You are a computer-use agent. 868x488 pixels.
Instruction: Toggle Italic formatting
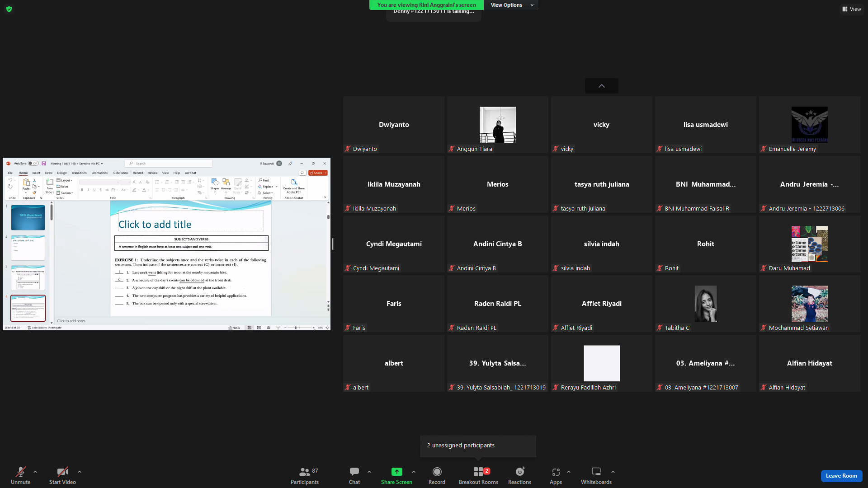click(88, 190)
